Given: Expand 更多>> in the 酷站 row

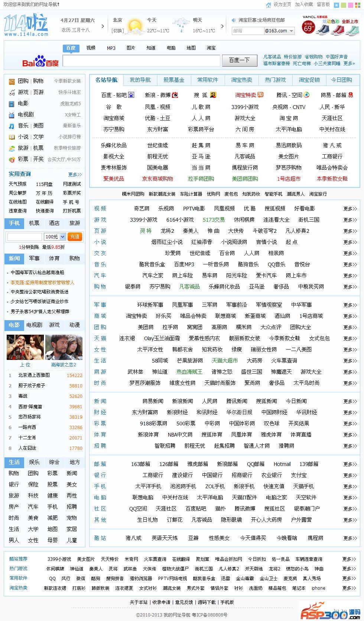Looking at the screenshot, I should (x=350, y=538).
